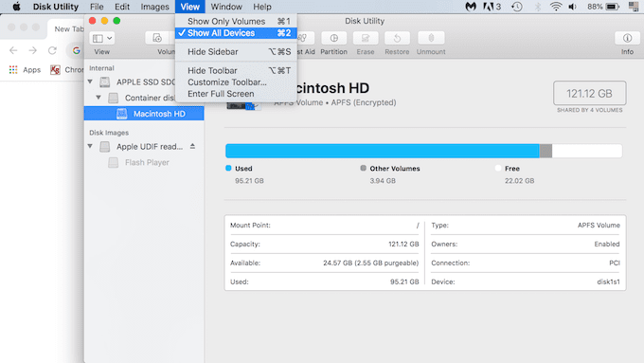This screenshot has height=363, width=644.
Task: Open the Disk Utility application menu
Action: point(56,7)
